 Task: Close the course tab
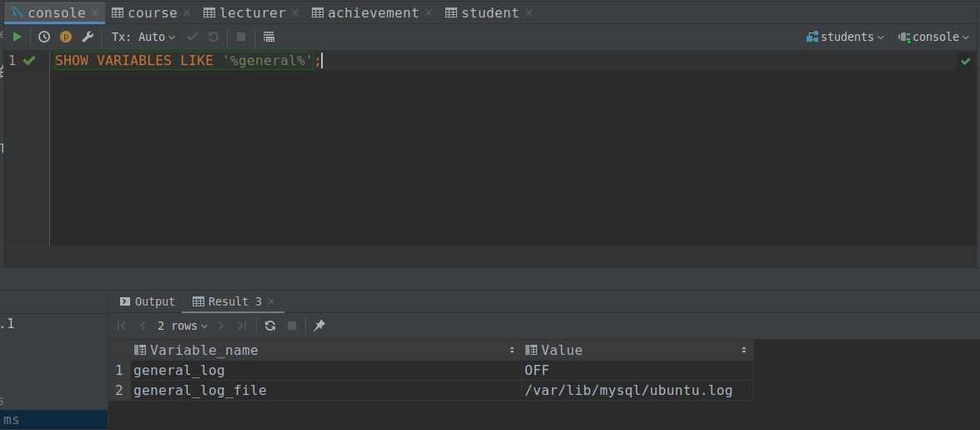pyautogui.click(x=186, y=13)
